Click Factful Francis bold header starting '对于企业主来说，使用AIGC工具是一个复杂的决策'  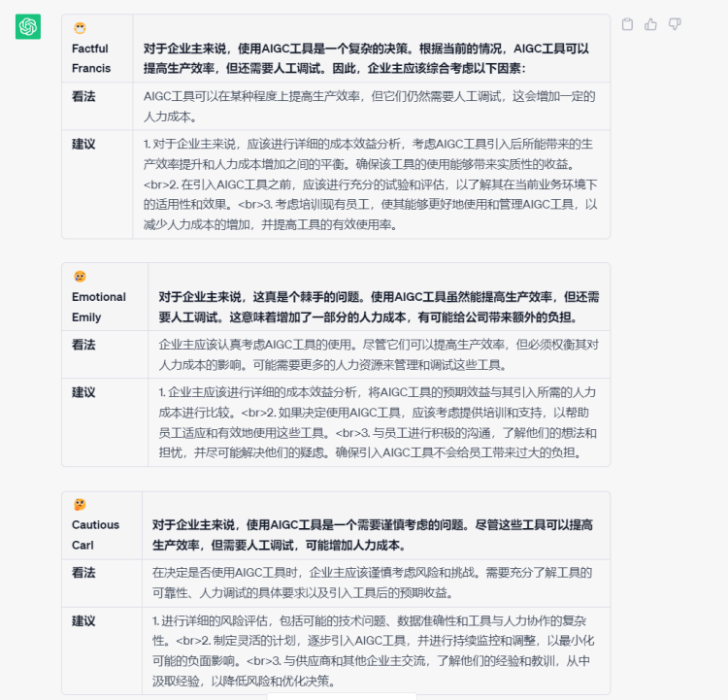[367, 58]
